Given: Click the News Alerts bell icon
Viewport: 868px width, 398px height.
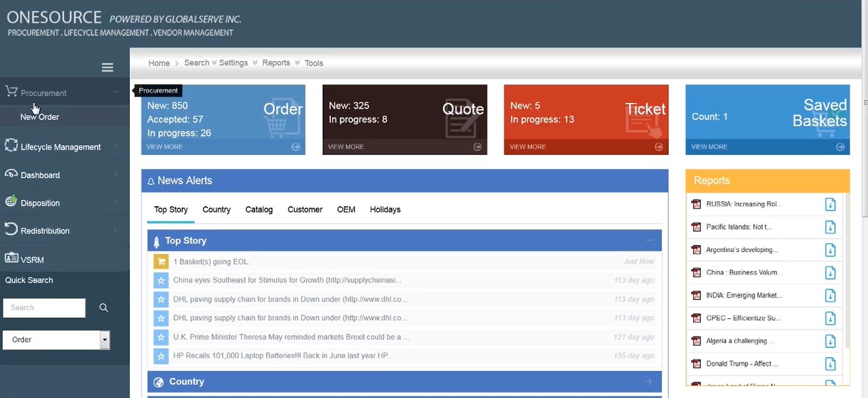Looking at the screenshot, I should tap(151, 181).
